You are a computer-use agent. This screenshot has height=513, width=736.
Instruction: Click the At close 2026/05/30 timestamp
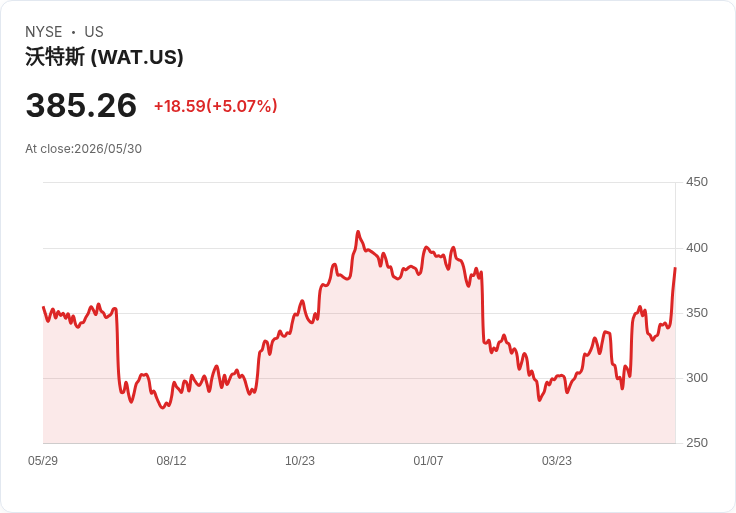pyautogui.click(x=84, y=149)
